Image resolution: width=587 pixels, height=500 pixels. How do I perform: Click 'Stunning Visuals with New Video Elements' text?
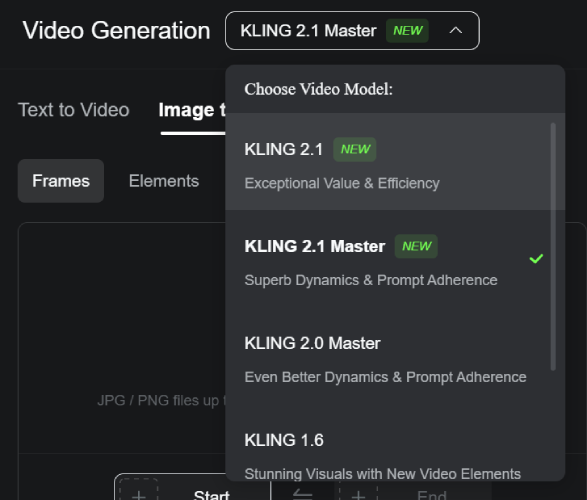(x=383, y=474)
